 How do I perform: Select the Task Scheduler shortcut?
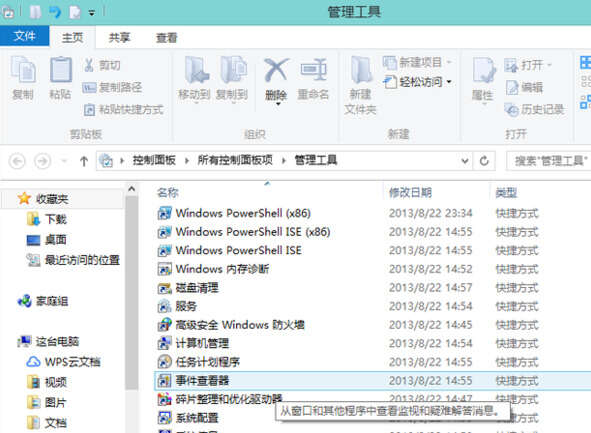[x=208, y=362]
